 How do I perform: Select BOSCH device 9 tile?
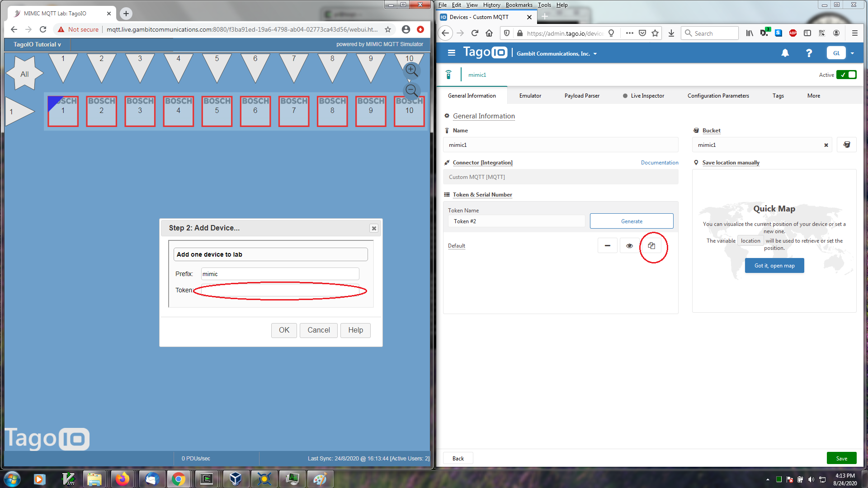click(x=371, y=111)
